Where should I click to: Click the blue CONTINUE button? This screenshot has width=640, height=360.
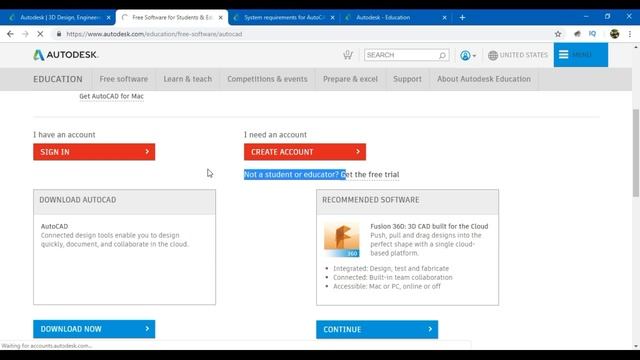[377, 329]
